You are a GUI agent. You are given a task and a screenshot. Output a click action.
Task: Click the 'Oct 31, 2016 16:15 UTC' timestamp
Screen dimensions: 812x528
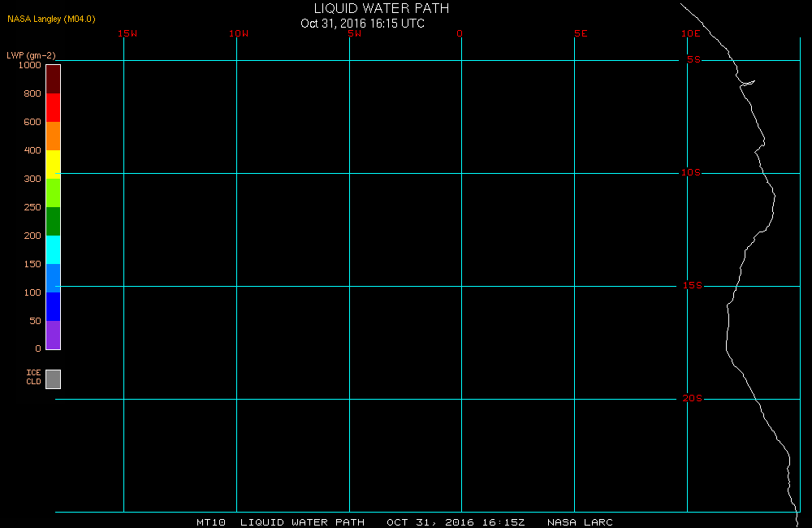(x=362, y=24)
